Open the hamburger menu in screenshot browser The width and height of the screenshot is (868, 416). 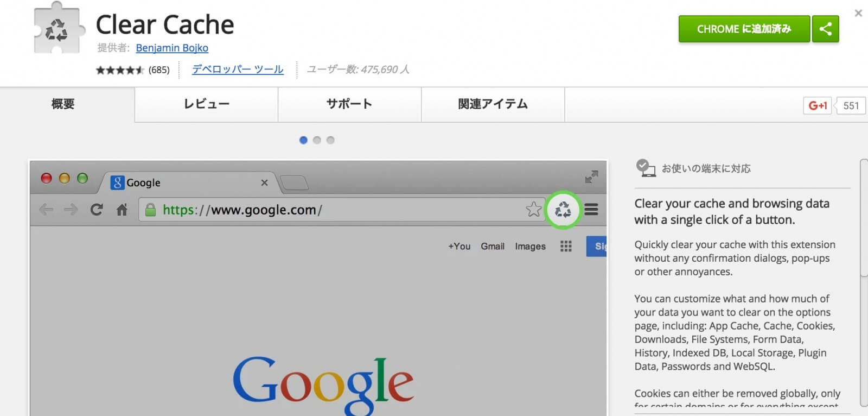click(x=591, y=210)
